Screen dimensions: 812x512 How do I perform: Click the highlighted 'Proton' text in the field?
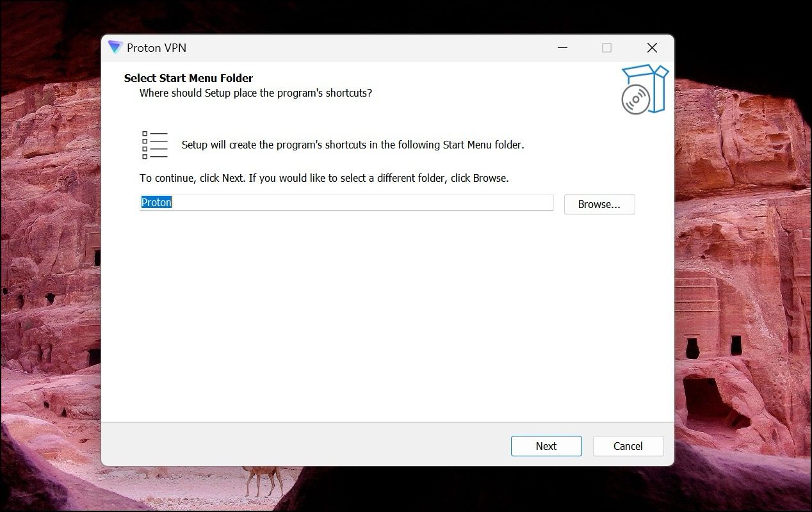(x=156, y=202)
